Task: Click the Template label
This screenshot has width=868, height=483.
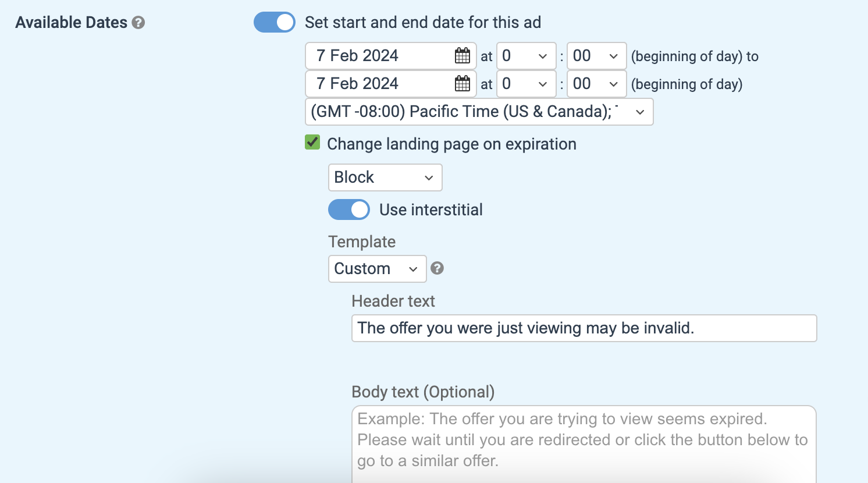Action: (362, 242)
